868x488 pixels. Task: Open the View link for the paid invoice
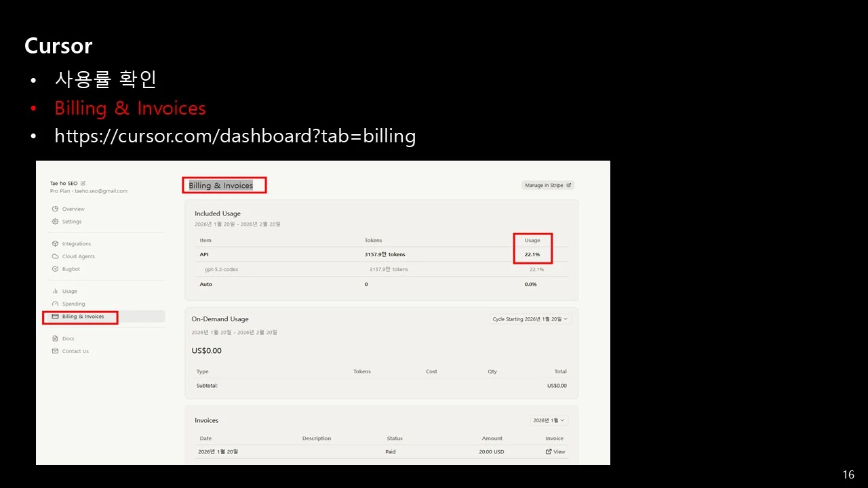[555, 451]
